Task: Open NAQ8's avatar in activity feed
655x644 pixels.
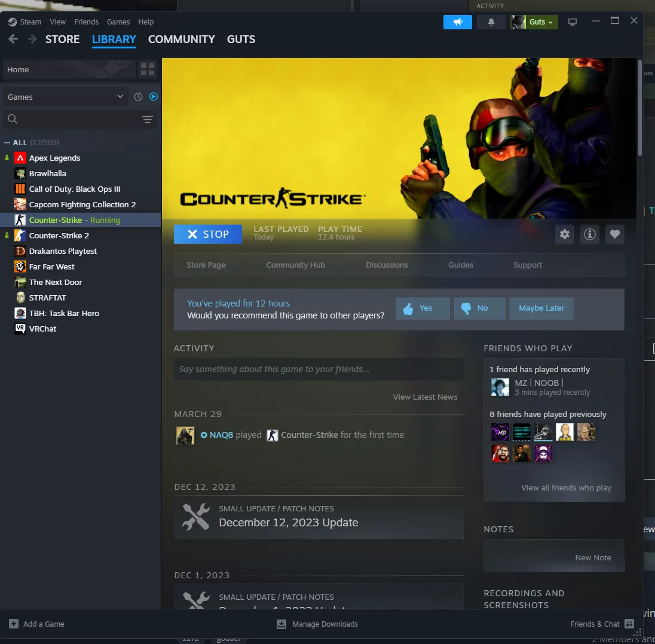Action: point(185,436)
